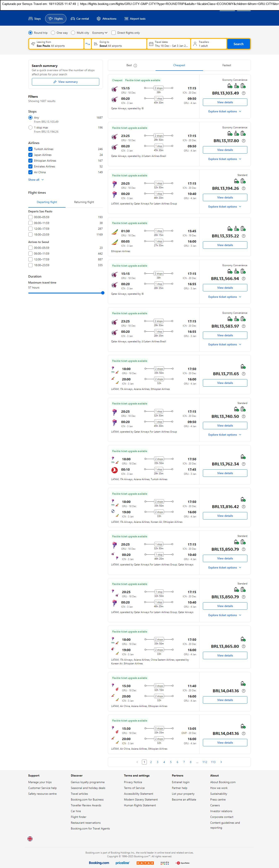
Task: Click the Airport taxis icon in navigation
Action: point(126,19)
